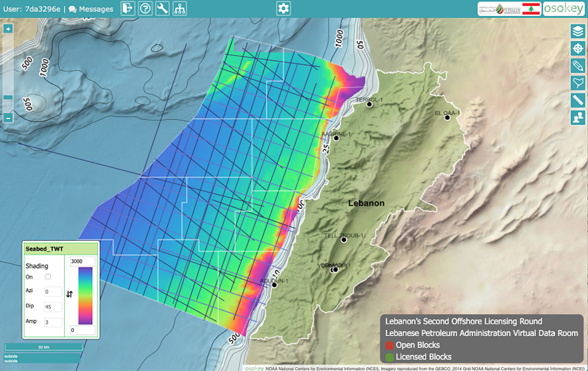Activate the pencil annotation tool
The width and height of the screenshot is (588, 371).
coord(577,65)
